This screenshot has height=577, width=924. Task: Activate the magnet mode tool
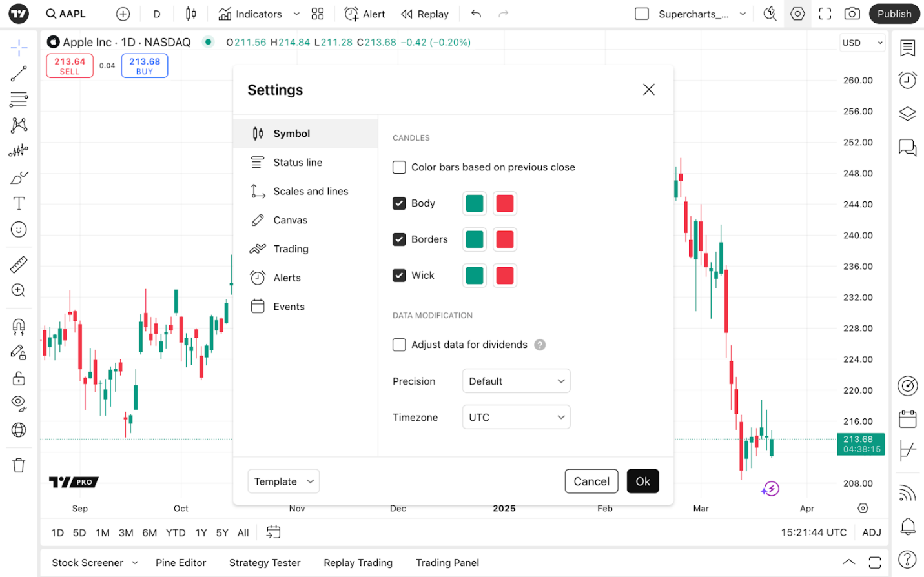point(19,327)
